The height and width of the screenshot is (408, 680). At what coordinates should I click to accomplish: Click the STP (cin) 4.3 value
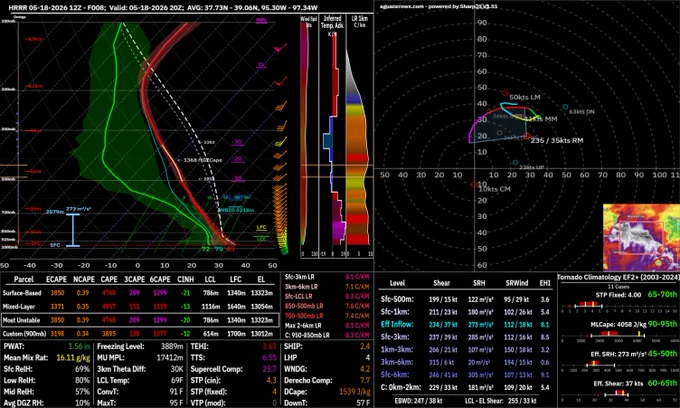271,380
